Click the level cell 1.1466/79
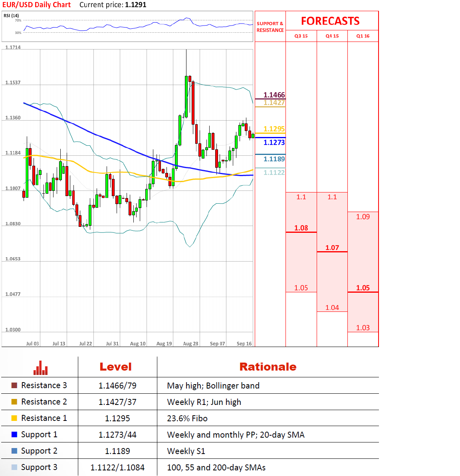The image size is (460, 476). pos(117,385)
